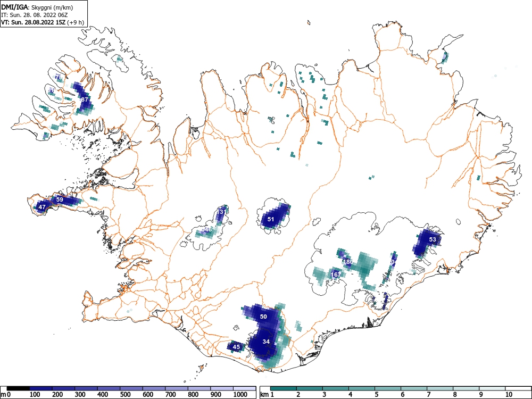Click the km legend tick label '10'
The height and width of the screenshot is (399, 532).
[x=509, y=395]
